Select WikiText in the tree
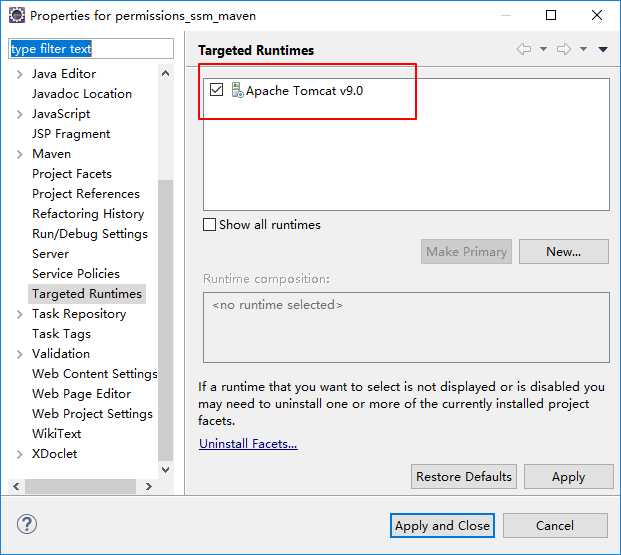This screenshot has width=621, height=555. [56, 434]
